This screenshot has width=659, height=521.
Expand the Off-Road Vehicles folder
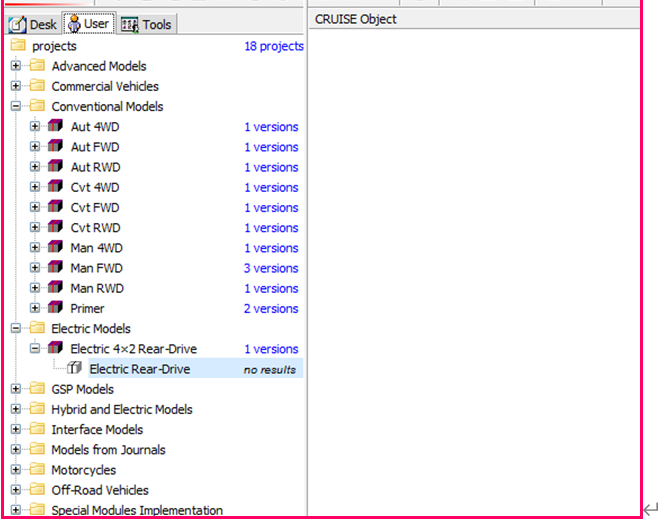(x=16, y=489)
